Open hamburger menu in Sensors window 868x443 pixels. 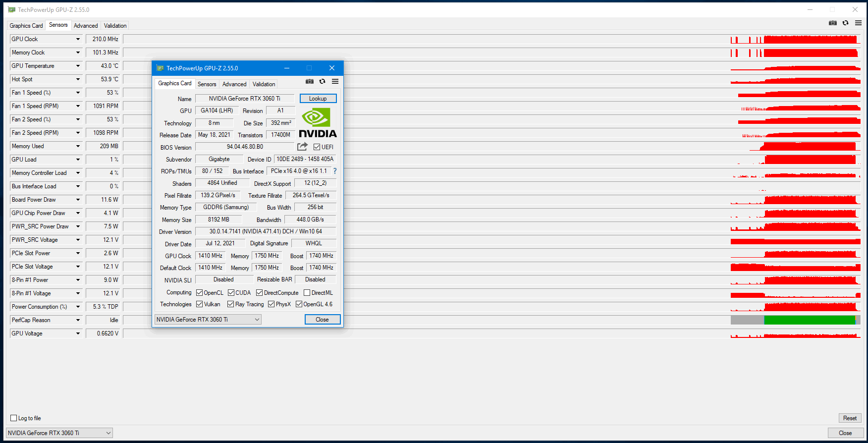click(x=859, y=23)
